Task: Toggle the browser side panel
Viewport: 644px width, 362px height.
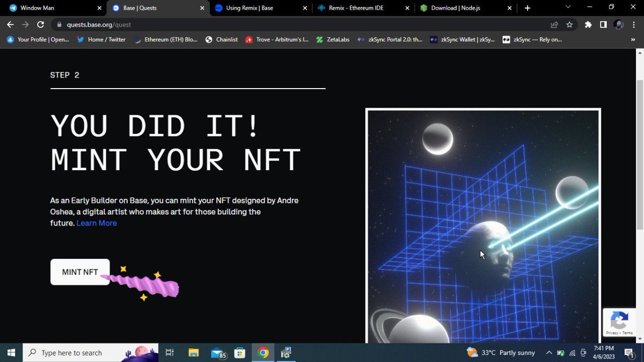Action: (603, 25)
